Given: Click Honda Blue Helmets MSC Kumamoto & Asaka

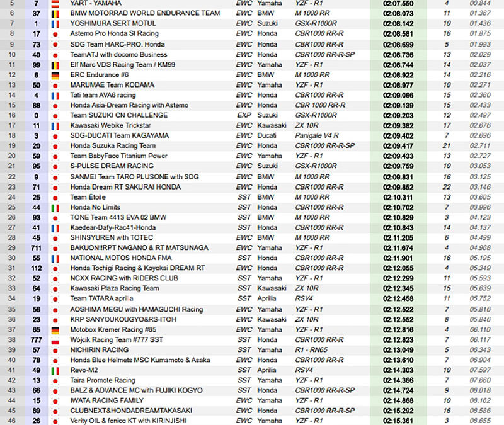Looking at the screenshot, I should [x=140, y=360].
